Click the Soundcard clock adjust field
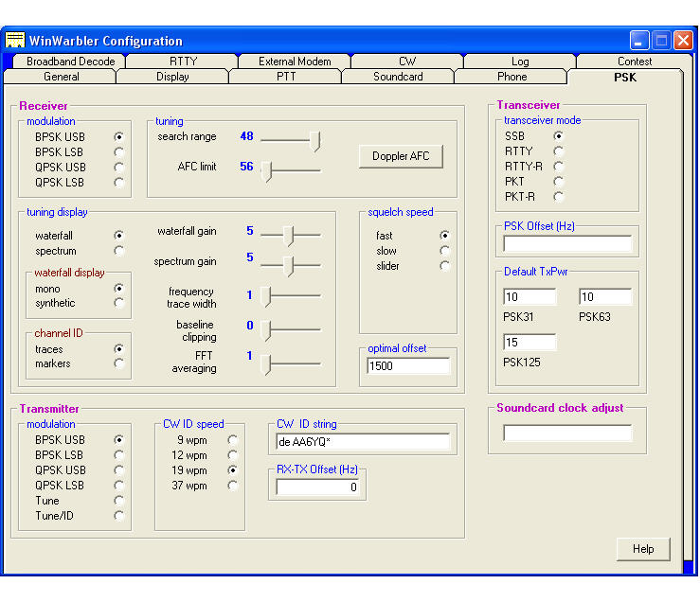This screenshot has height=602, width=700. (567, 433)
